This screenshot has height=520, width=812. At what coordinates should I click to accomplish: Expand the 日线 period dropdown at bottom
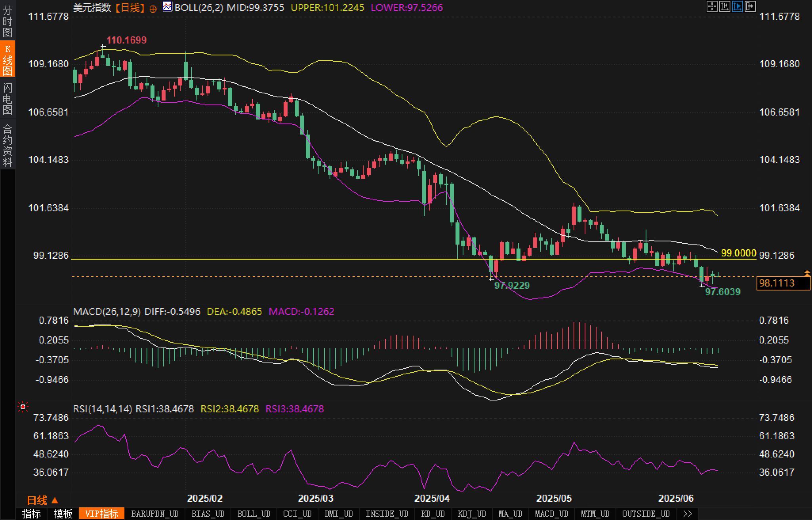point(43,501)
